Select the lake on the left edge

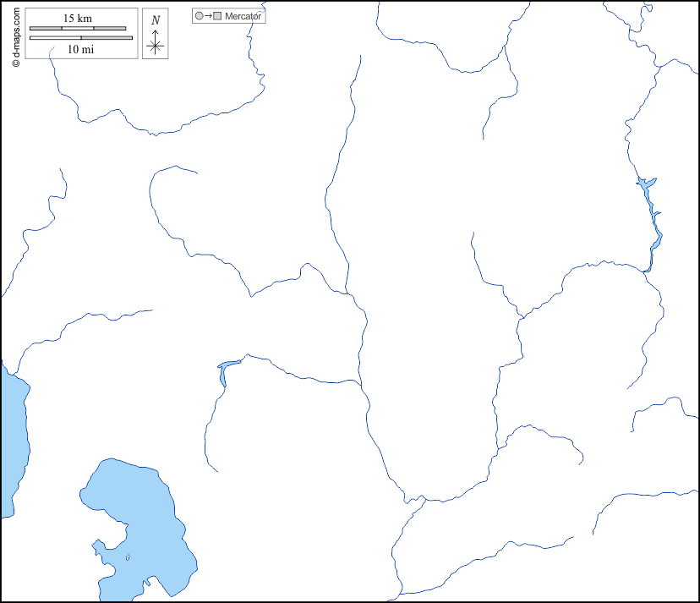[12, 440]
